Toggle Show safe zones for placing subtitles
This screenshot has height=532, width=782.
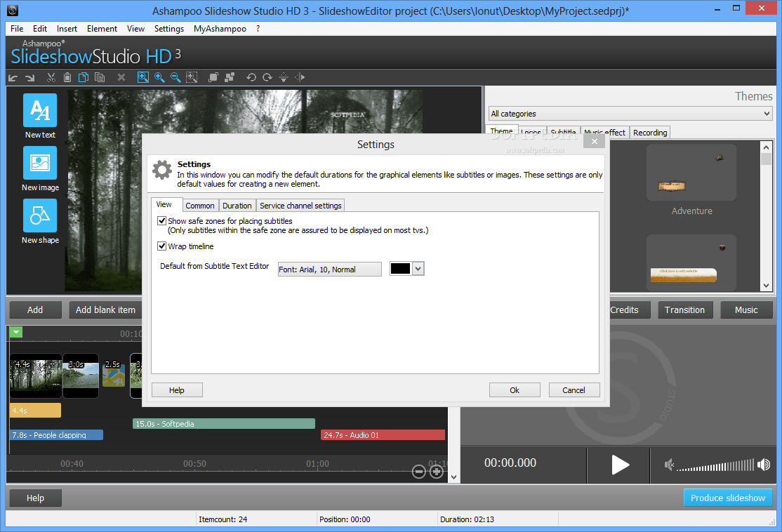pos(161,220)
